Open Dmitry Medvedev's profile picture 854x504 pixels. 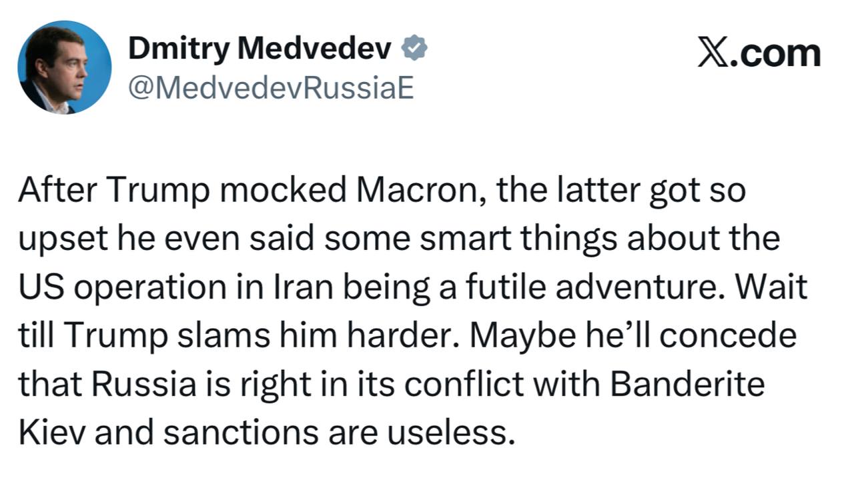(x=65, y=68)
